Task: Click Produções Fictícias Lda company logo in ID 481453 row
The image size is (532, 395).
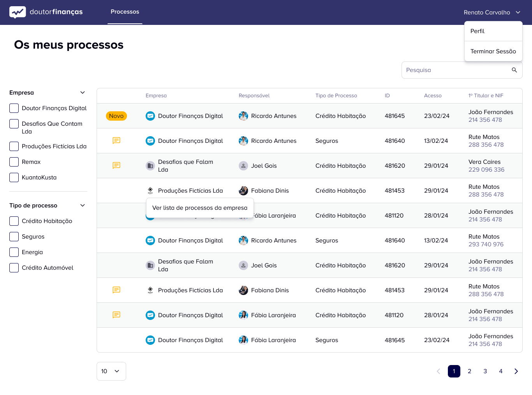Action: pos(150,191)
